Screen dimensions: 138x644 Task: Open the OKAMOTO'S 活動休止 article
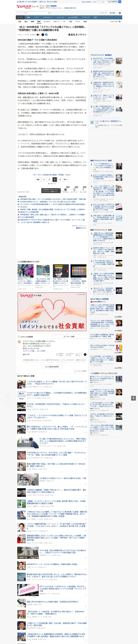coord(52,564)
